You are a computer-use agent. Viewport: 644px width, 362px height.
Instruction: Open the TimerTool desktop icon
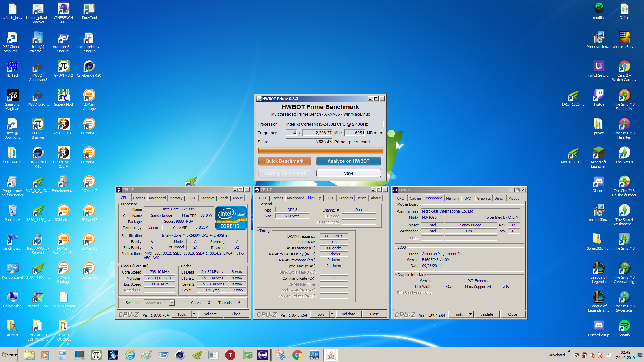tap(89, 12)
